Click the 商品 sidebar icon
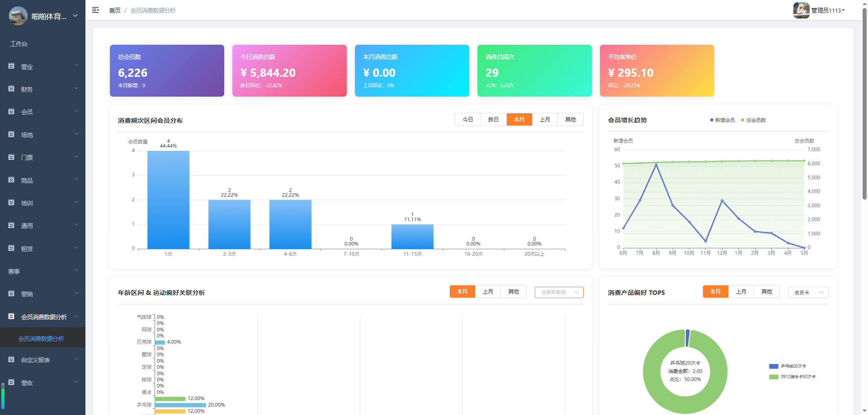868x415 pixels. tap(11, 180)
